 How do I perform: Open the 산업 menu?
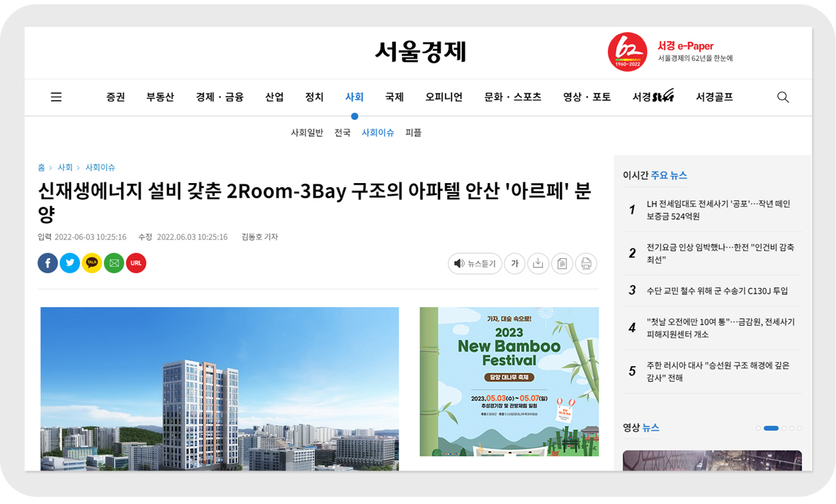point(274,97)
